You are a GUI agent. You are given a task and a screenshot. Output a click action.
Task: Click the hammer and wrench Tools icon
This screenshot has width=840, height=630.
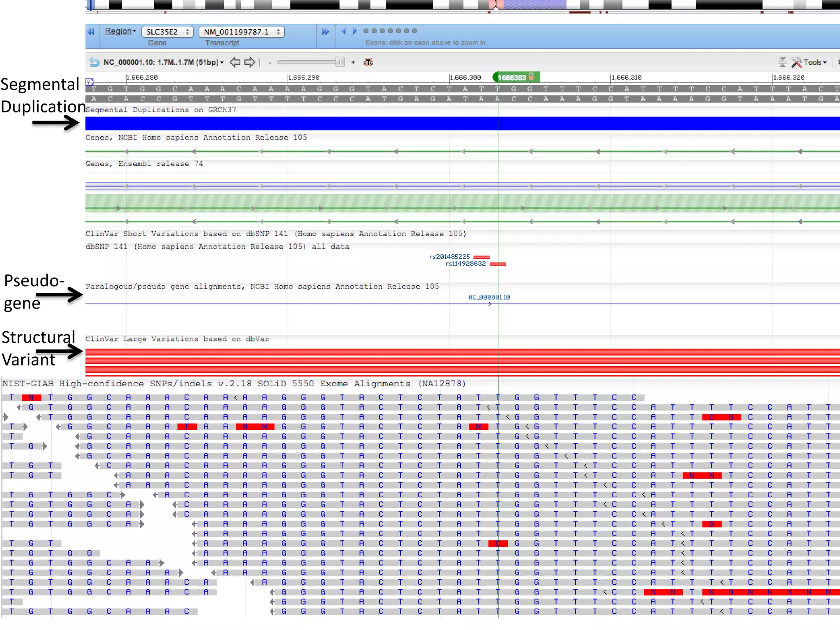click(x=797, y=62)
